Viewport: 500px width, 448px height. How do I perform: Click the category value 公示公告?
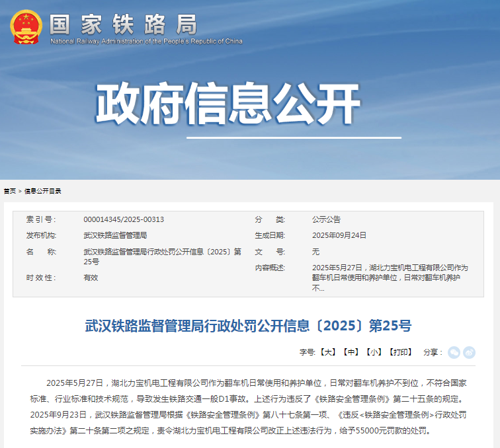(x=326, y=219)
